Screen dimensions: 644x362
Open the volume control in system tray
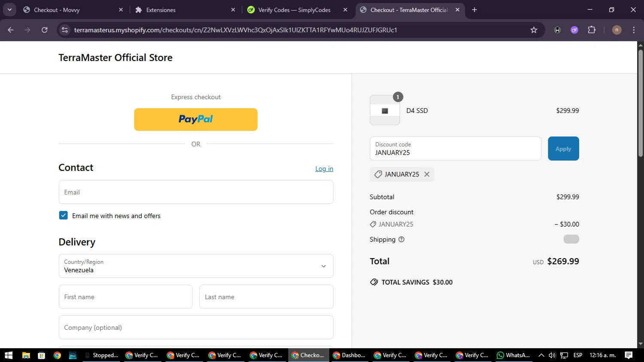coord(552,355)
